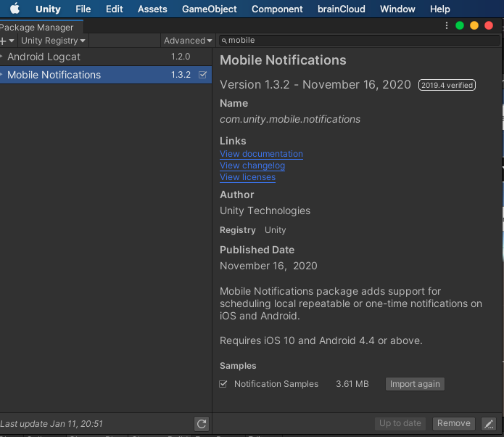This screenshot has height=437, width=504.
Task: Click the Mobile Notifications title heading
Action: (x=283, y=60)
